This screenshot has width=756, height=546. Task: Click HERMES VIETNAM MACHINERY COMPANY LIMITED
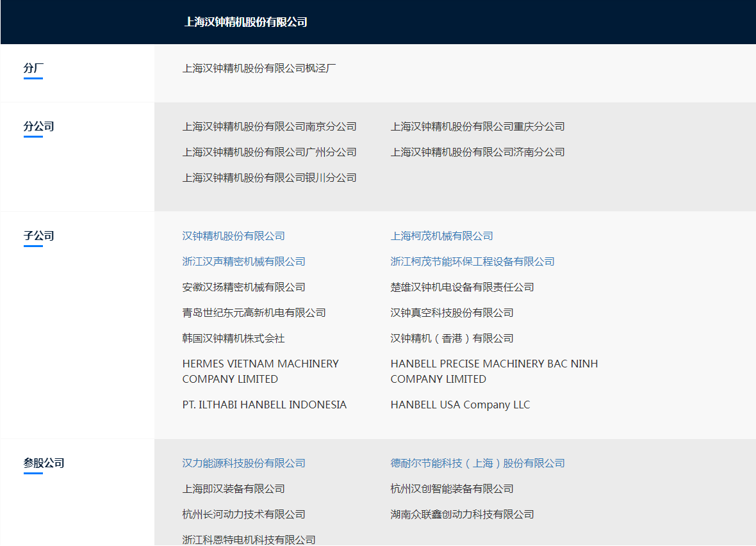pyautogui.click(x=260, y=371)
